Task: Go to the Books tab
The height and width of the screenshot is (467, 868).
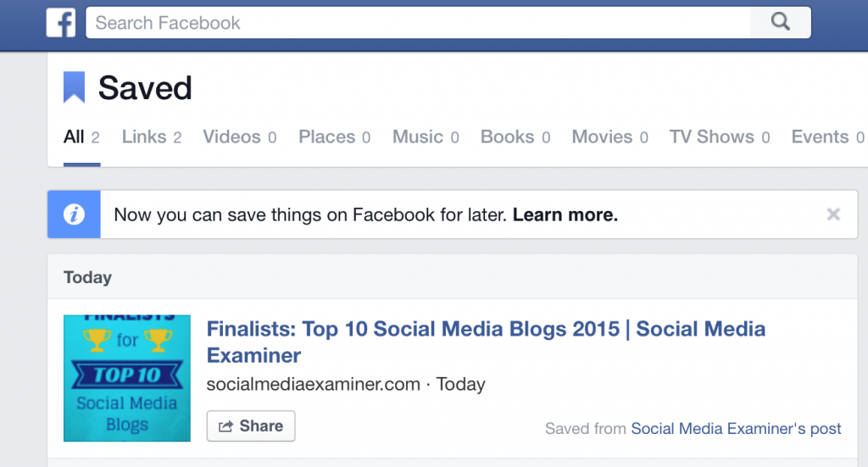Action: click(x=515, y=136)
